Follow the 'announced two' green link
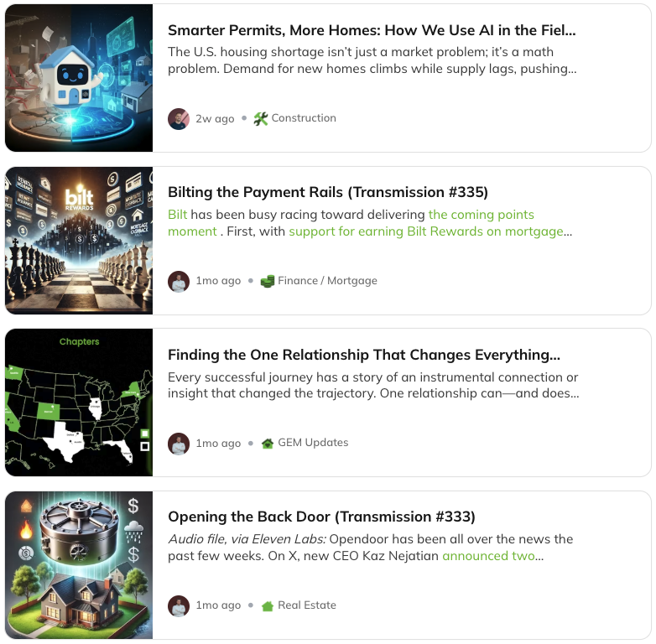This screenshot has width=656, height=644. 488,556
